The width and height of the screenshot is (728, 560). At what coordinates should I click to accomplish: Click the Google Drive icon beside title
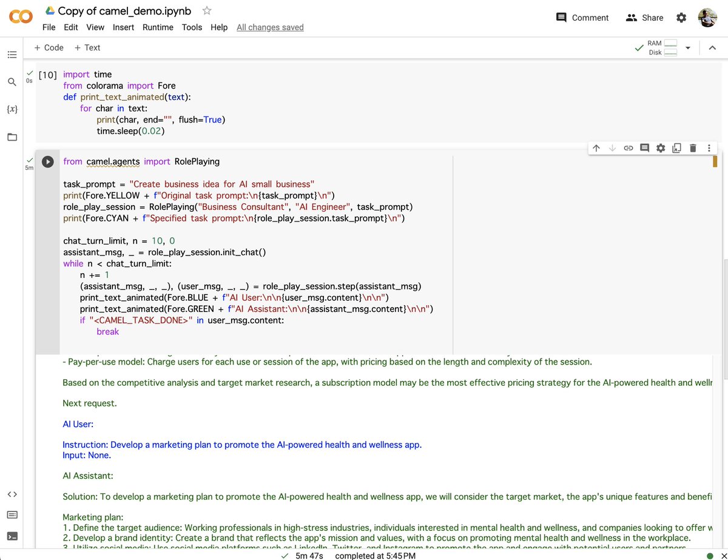pyautogui.click(x=50, y=11)
